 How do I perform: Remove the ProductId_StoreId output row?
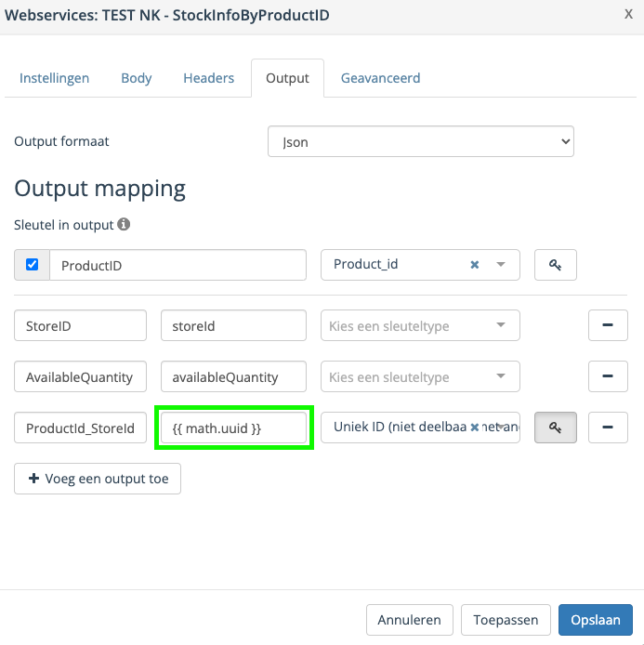coord(608,428)
